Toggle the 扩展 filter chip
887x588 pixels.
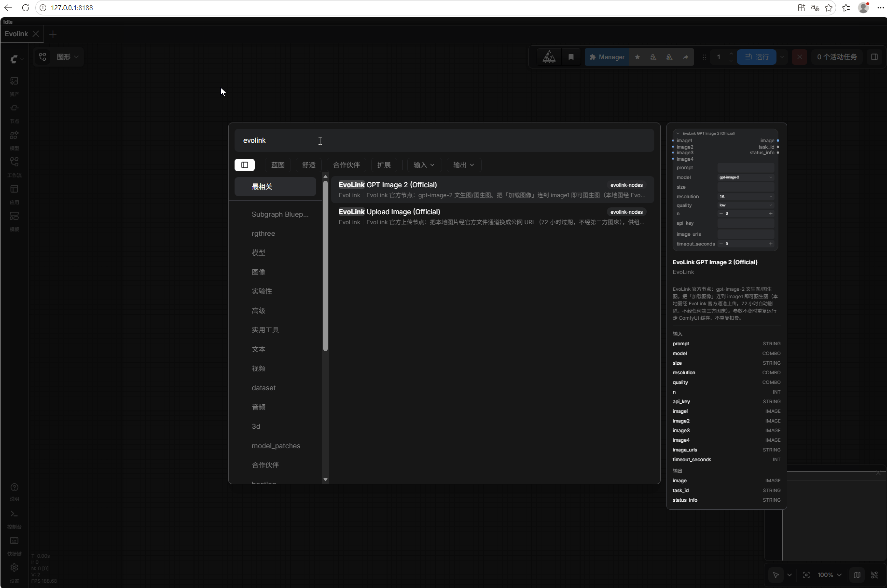pyautogui.click(x=384, y=165)
